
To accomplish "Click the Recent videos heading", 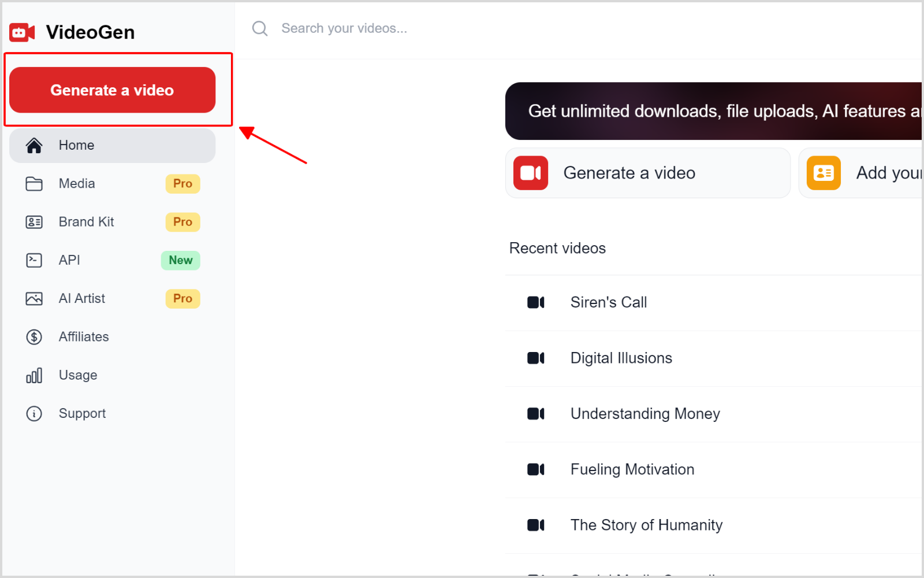I will [x=557, y=249].
